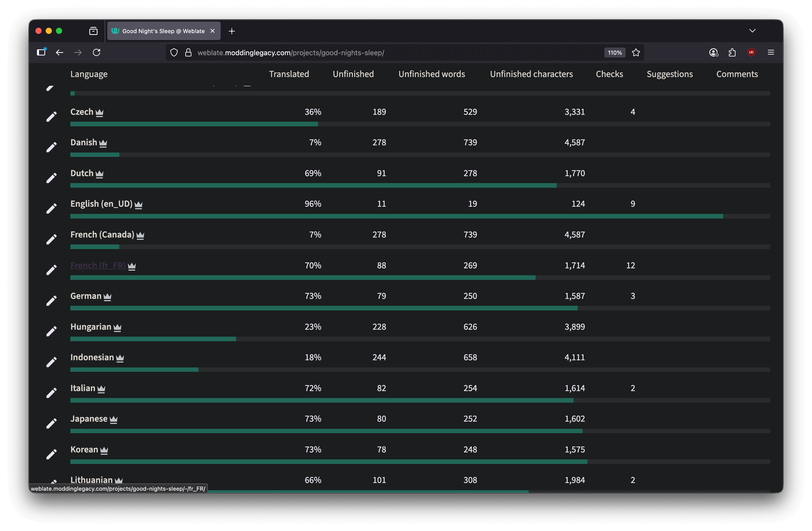Click the pencil edit icon for Japanese

(52, 423)
